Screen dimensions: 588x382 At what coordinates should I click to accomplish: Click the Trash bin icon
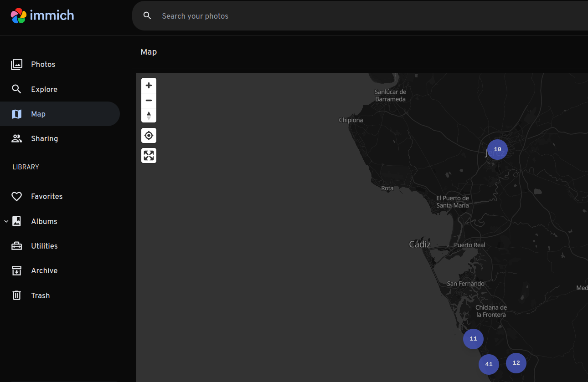click(x=16, y=295)
